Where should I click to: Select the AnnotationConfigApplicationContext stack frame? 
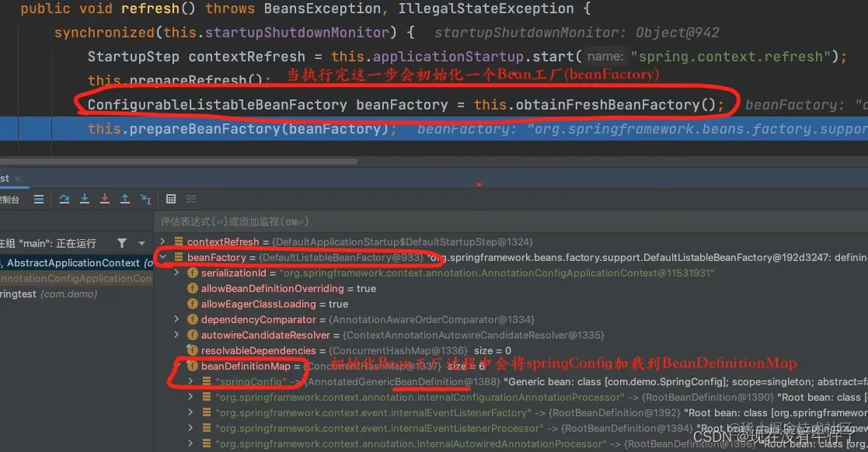pyautogui.click(x=76, y=278)
